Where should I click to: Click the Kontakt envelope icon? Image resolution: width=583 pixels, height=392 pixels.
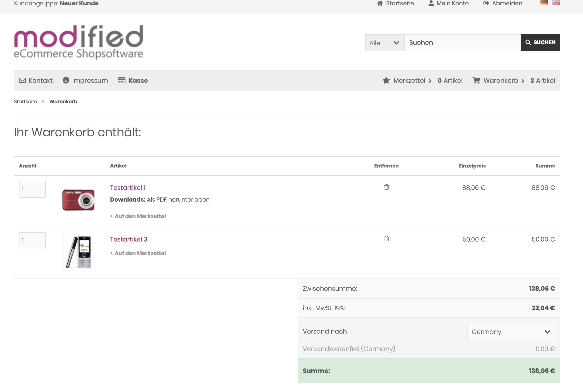22,80
